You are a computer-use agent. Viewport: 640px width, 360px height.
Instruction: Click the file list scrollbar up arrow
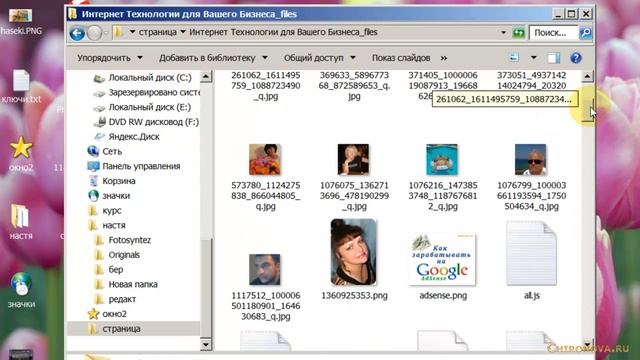pos(587,76)
